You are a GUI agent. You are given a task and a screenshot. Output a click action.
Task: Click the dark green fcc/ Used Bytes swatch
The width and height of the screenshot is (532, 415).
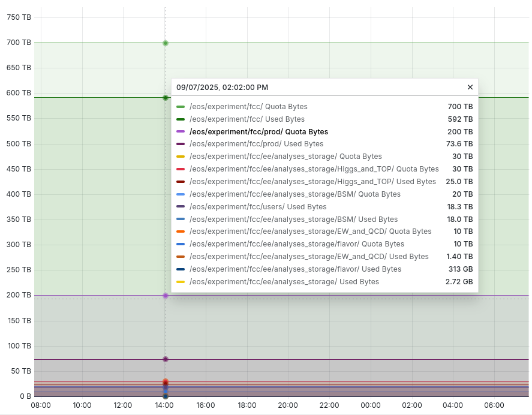pyautogui.click(x=181, y=119)
